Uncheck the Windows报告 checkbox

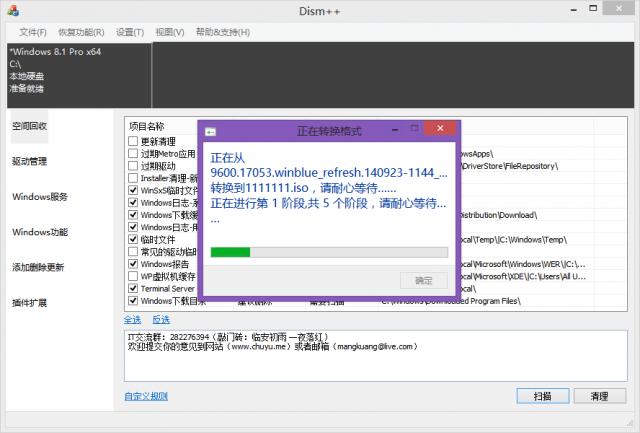[x=133, y=264]
